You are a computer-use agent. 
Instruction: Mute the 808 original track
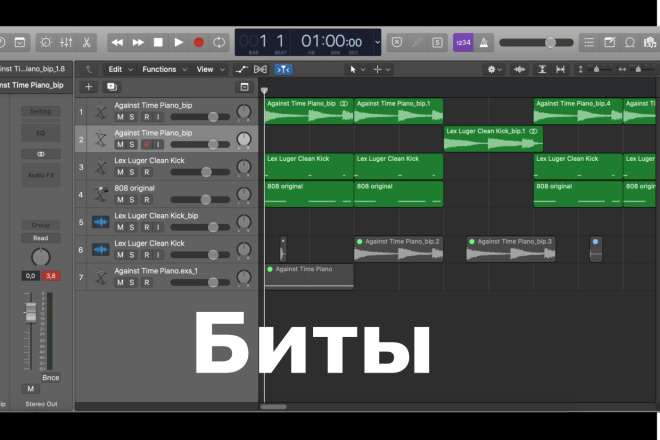(x=120, y=200)
